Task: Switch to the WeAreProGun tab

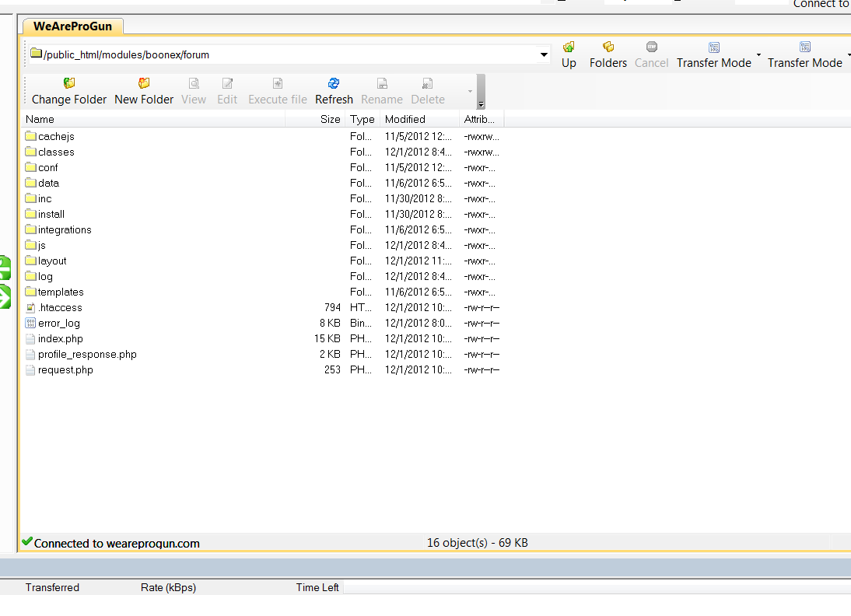Action: pyautogui.click(x=72, y=26)
